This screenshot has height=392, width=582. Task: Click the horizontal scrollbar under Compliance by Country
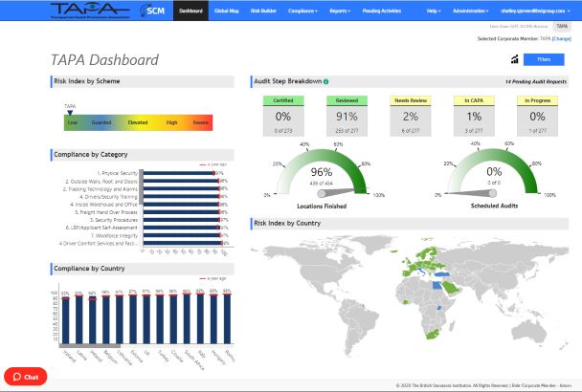86,345
